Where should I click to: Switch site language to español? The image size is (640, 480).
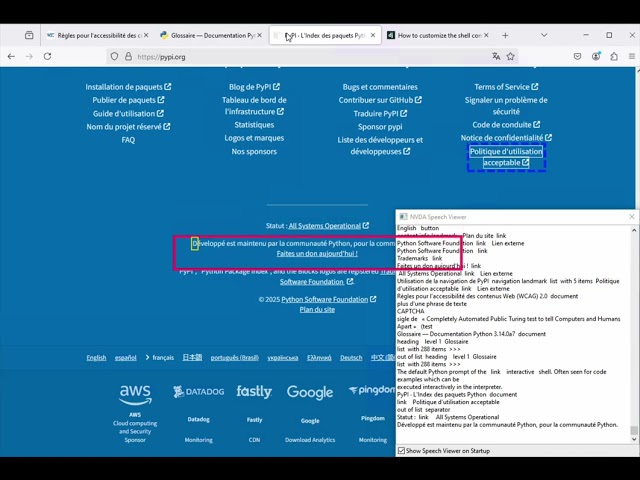click(x=126, y=358)
